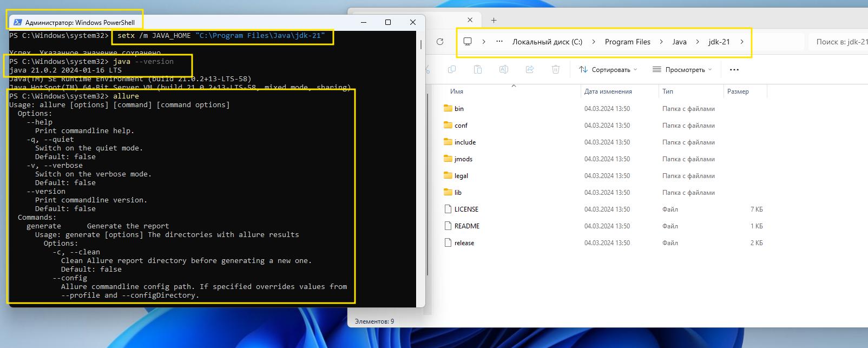868x348 pixels.
Task: Select the README file icon
Action: pyautogui.click(x=448, y=226)
